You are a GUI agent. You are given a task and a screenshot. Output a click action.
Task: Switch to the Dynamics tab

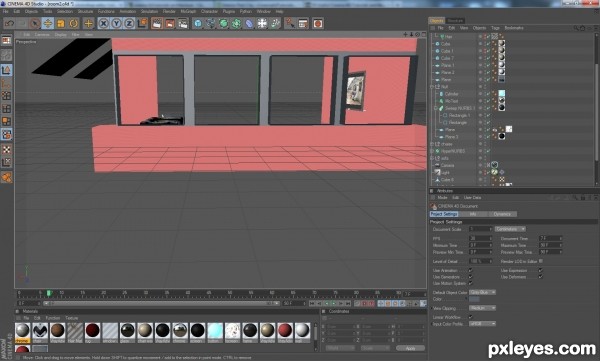(x=502, y=214)
